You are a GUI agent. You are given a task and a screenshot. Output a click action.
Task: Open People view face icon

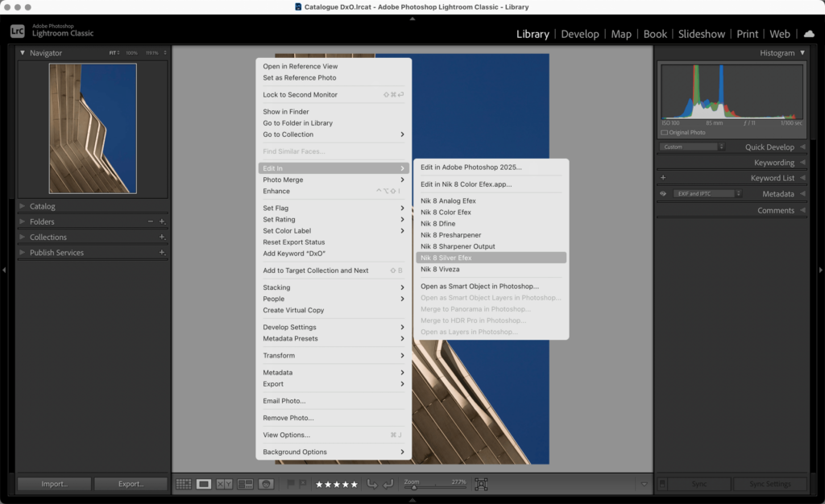pos(266,484)
